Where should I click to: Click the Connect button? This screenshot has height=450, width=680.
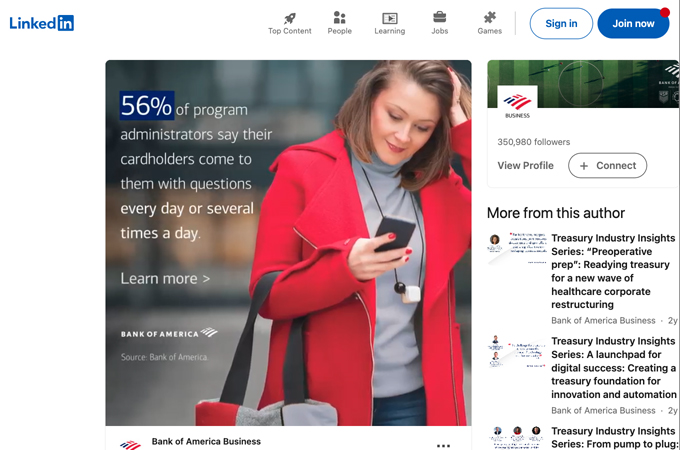pos(607,166)
